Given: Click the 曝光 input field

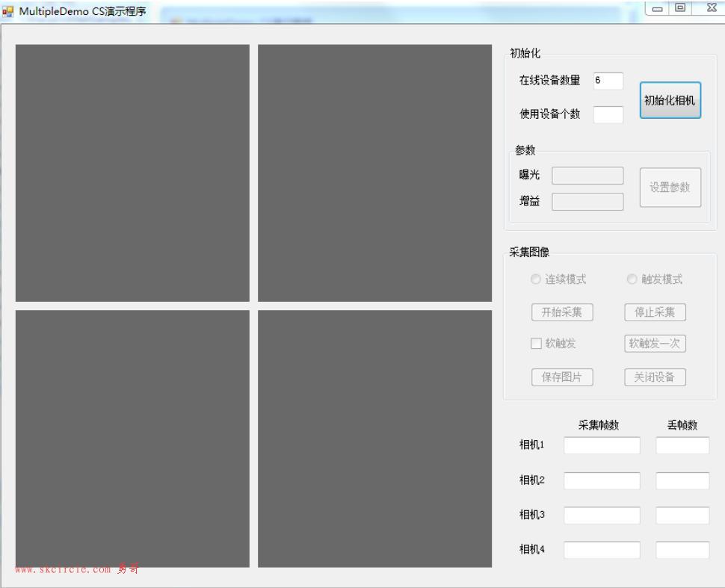Looking at the screenshot, I should pyautogui.click(x=587, y=176).
